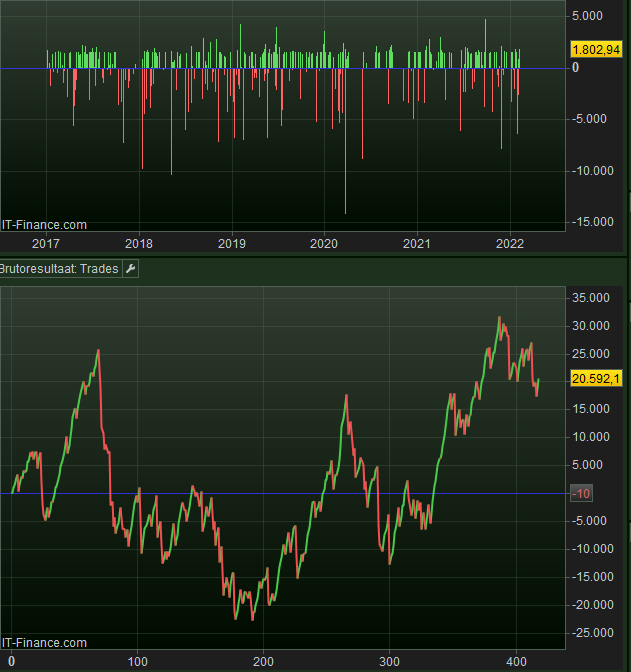Select the Brutoresultaat: Trades panel label
Image resolution: width=631 pixels, height=672 pixels.
(59, 269)
